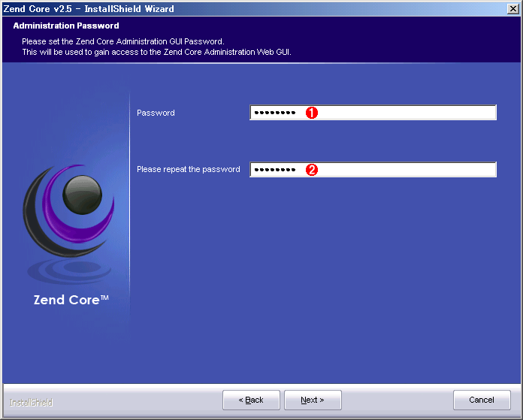This screenshot has width=523, height=420.
Task: Return to previous page with Back
Action: [x=251, y=400]
